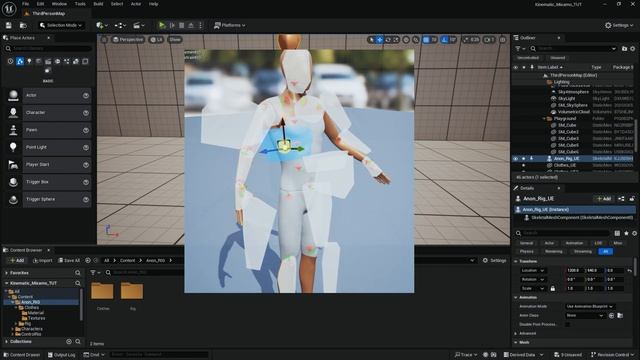Image resolution: width=640 pixels, height=360 pixels.
Task: Collapse the Transform section
Action: pos(516,261)
